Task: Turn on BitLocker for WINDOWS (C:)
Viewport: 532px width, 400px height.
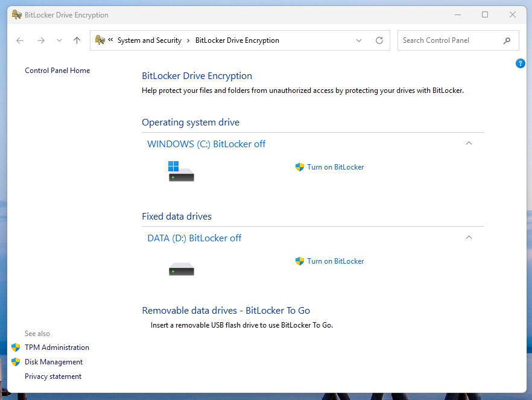Action: (x=335, y=167)
